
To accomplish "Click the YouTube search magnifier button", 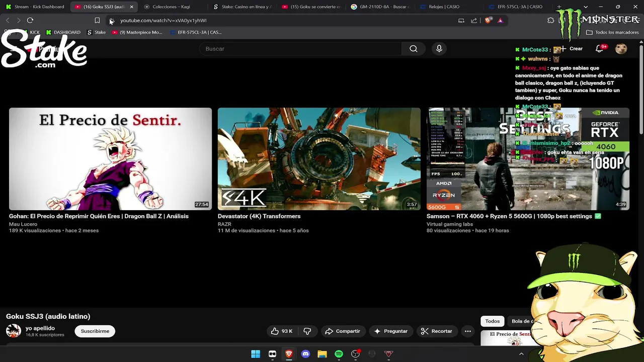I will pyautogui.click(x=413, y=49).
